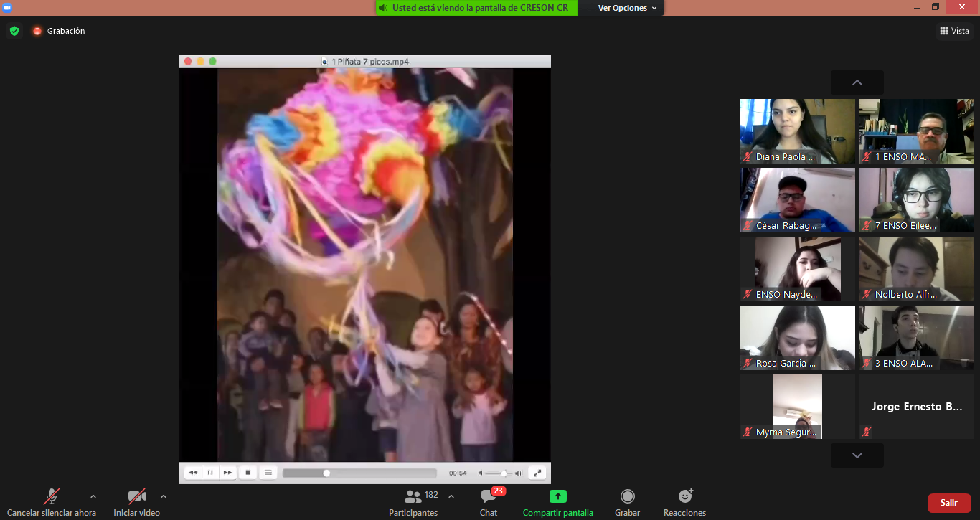Click the green encryption shield icon

14,31
